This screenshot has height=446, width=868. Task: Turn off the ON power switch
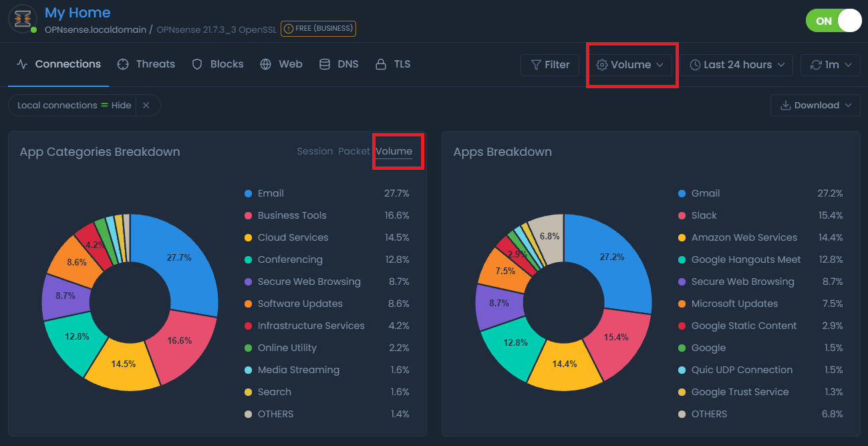834,21
